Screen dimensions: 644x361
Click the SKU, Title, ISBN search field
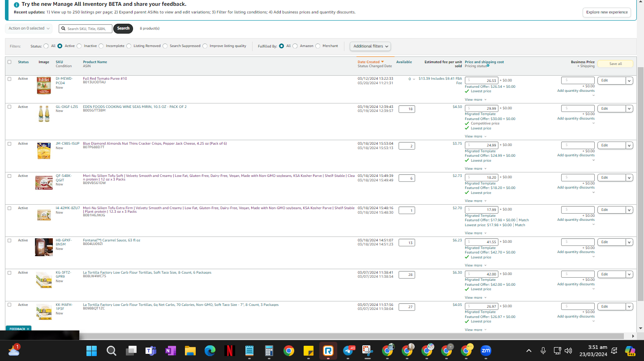pos(85,29)
